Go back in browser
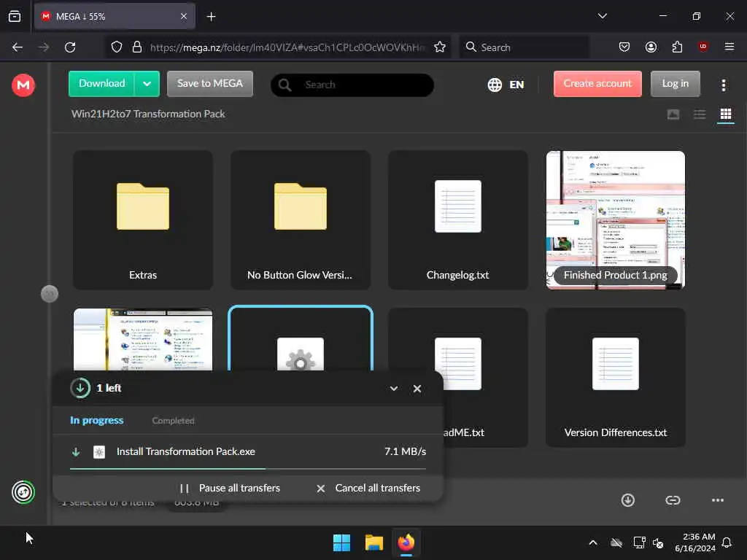The image size is (747, 560). pyautogui.click(x=18, y=47)
